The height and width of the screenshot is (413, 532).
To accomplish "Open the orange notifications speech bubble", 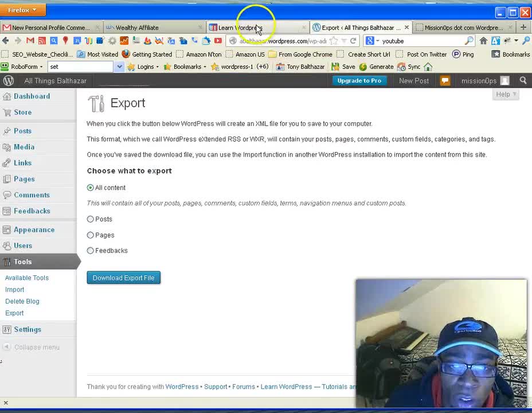I will pyautogui.click(x=445, y=81).
